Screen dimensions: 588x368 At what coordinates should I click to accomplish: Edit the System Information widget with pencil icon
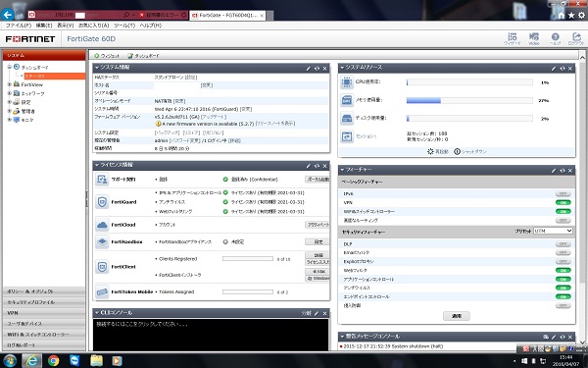point(309,69)
